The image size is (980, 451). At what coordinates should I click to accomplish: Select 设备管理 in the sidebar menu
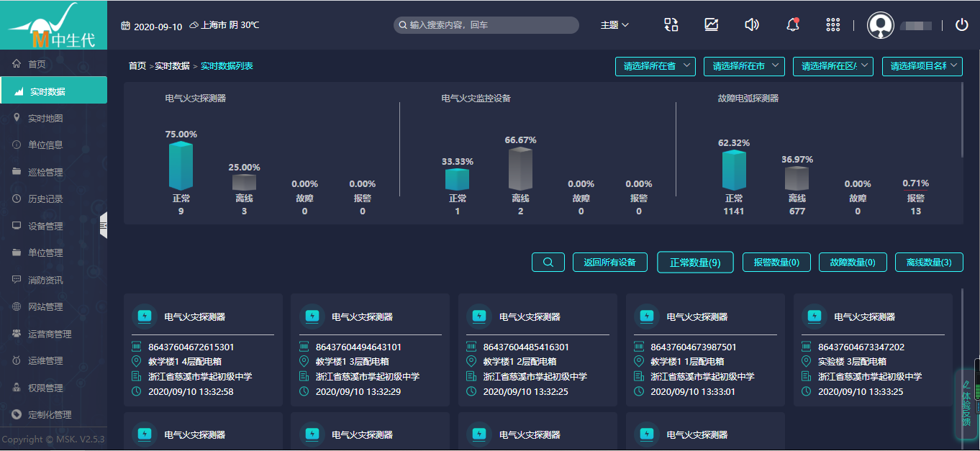coord(45,226)
